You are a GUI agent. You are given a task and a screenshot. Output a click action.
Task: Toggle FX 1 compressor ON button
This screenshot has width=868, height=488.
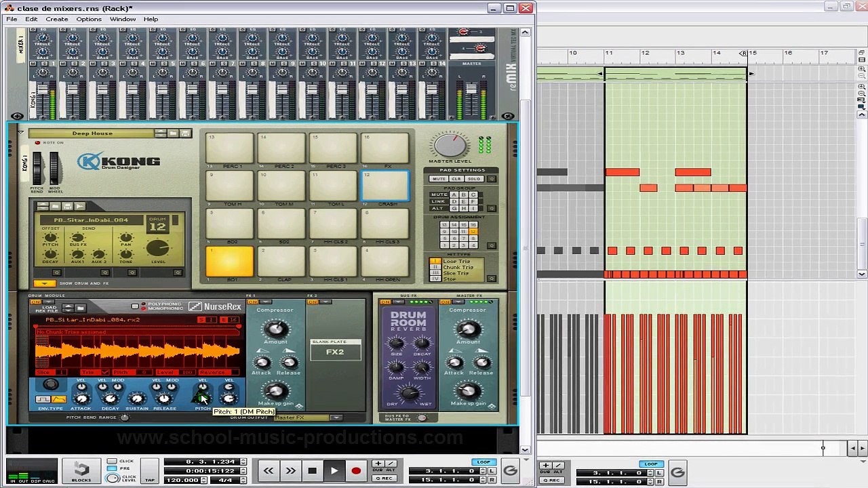252,302
